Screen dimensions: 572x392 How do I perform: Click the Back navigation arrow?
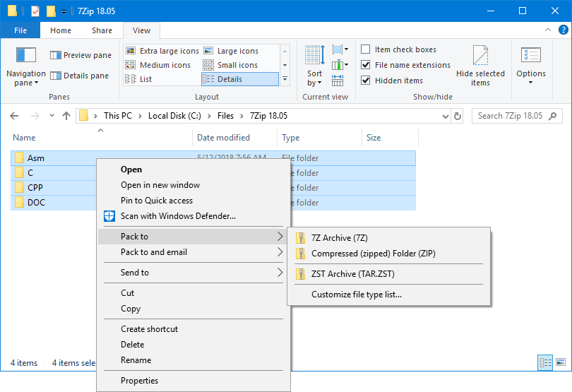tap(14, 116)
